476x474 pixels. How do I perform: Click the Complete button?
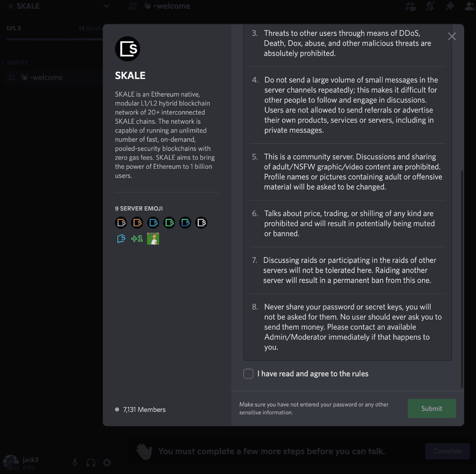click(x=447, y=451)
